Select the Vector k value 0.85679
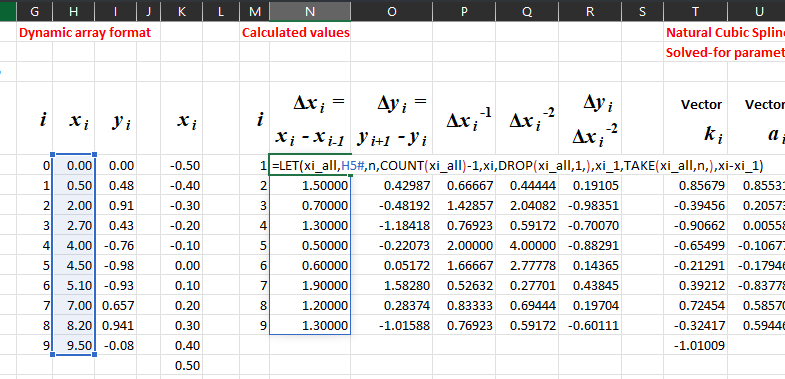This screenshot has height=379, width=785. point(696,186)
